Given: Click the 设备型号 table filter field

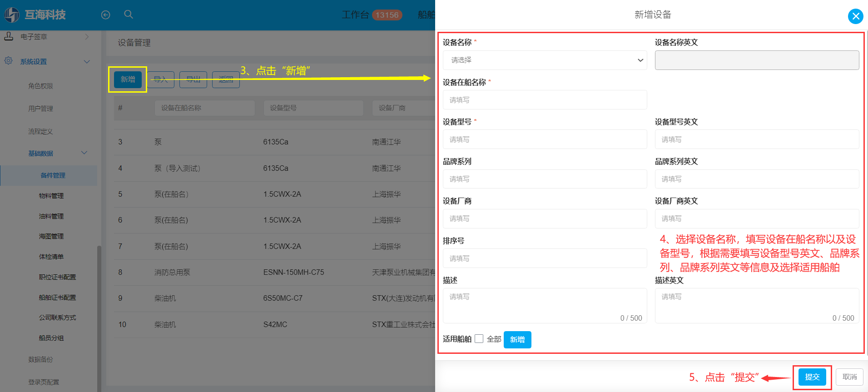Looking at the screenshot, I should (313, 108).
